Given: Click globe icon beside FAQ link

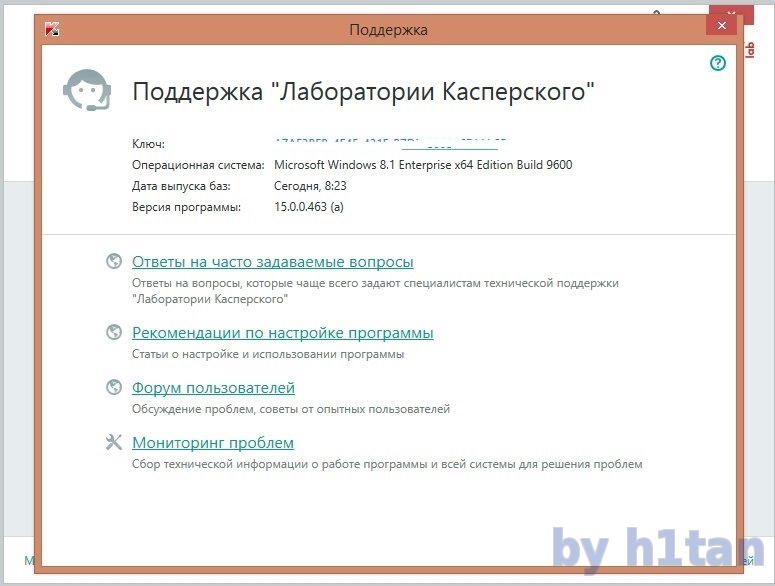Looking at the screenshot, I should click(114, 261).
